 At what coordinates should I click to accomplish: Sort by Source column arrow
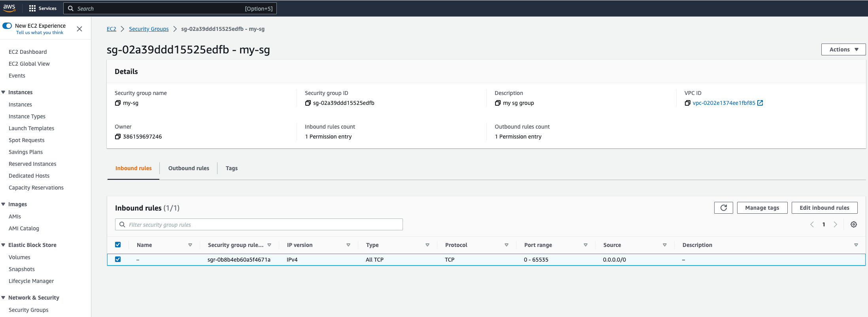click(x=665, y=245)
